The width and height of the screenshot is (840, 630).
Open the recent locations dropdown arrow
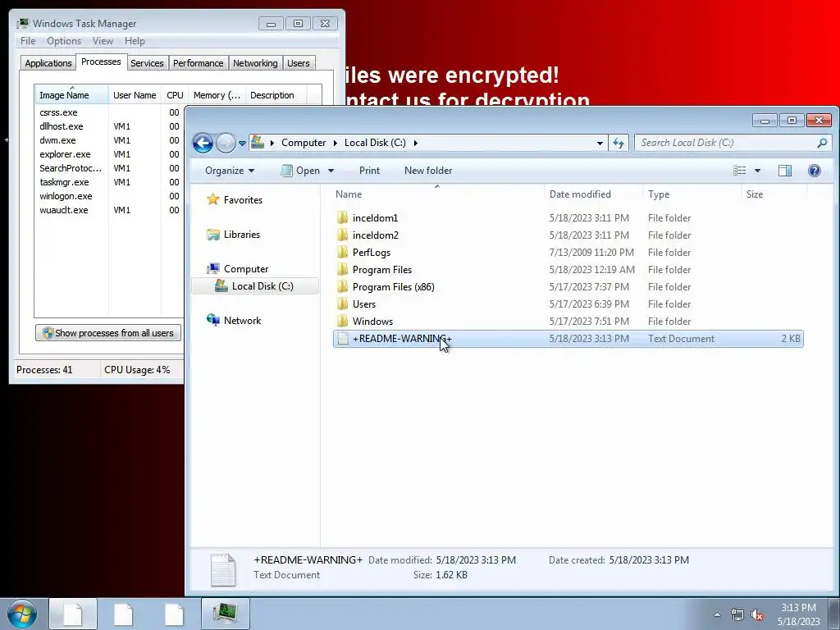click(x=242, y=144)
